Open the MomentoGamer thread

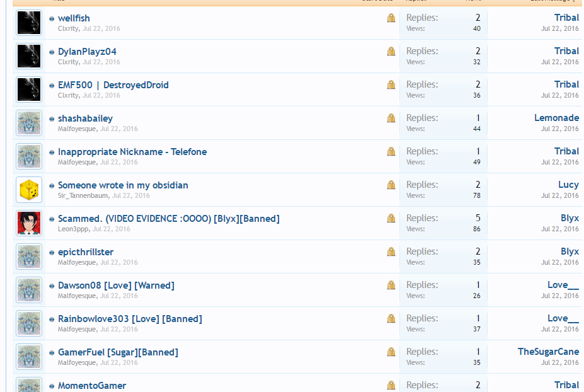[92, 386]
